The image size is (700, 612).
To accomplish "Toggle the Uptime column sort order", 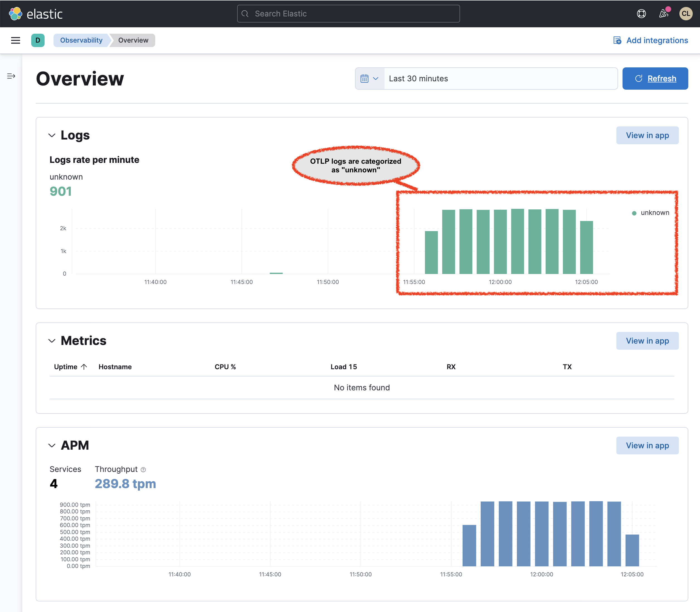I will coord(71,366).
